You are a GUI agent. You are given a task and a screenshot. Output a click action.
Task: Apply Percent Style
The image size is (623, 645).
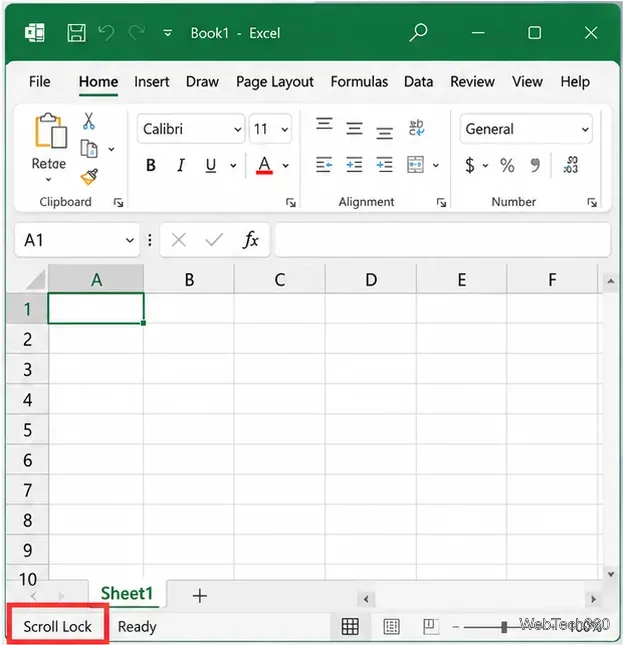coord(507,165)
